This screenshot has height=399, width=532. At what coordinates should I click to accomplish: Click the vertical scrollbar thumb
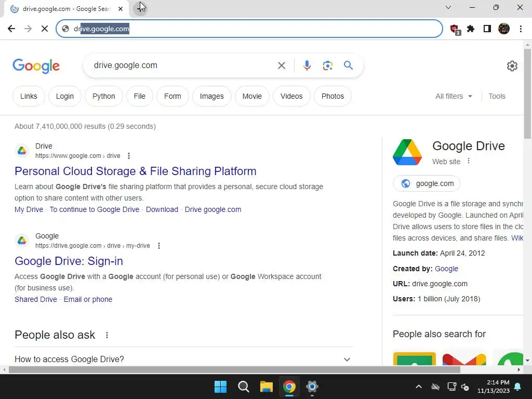pyautogui.click(x=527, y=94)
